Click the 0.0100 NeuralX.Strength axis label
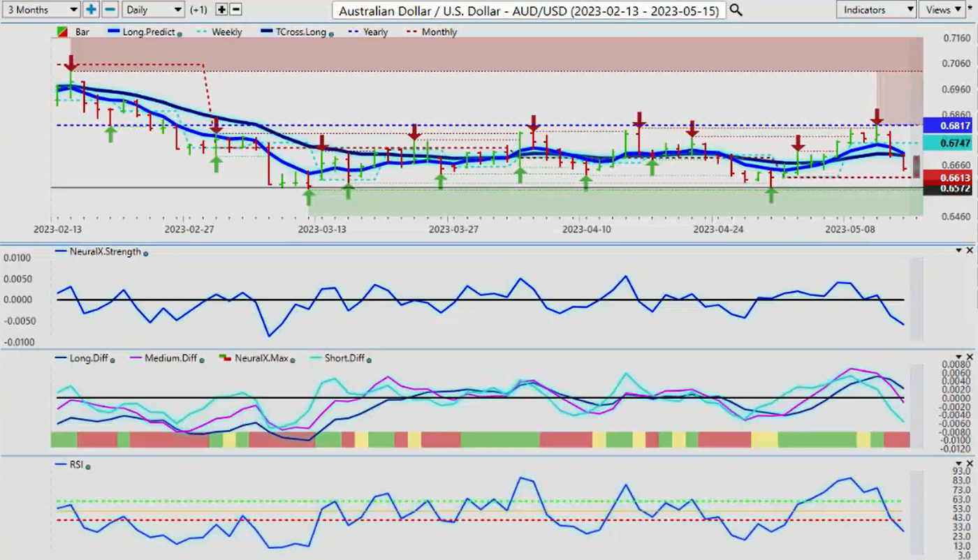This screenshot has height=560, width=978. point(16,258)
